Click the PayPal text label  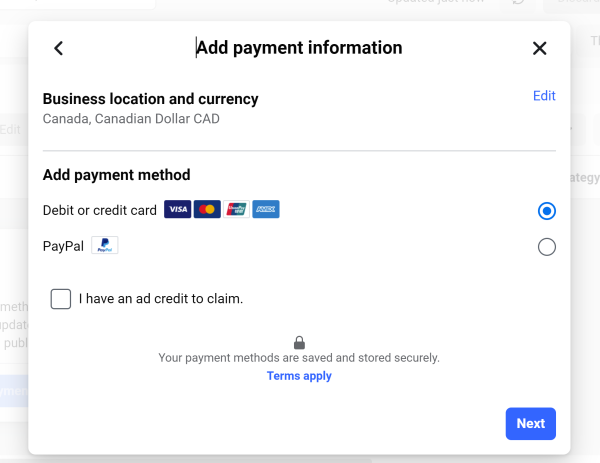pyautogui.click(x=63, y=246)
